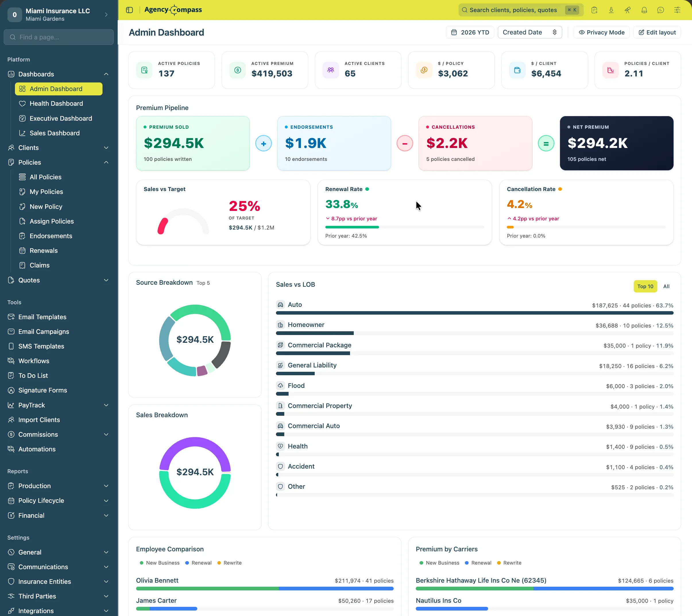Viewport: 692px width, 616px height.
Task: Open the Renewals page
Action: pyautogui.click(x=59, y=251)
